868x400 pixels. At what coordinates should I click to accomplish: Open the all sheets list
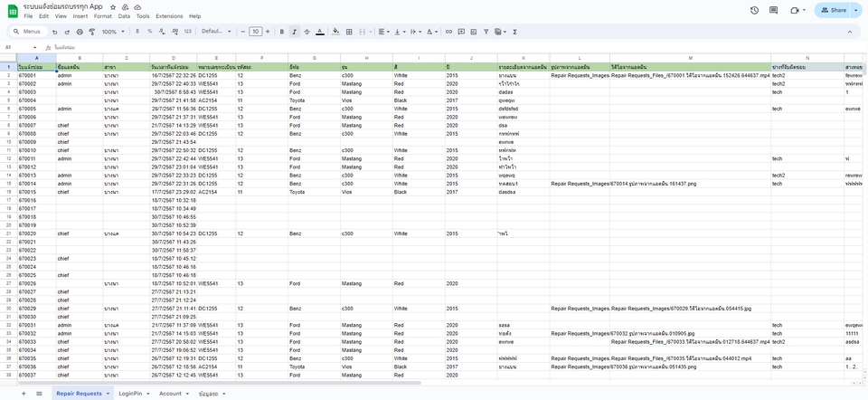pos(39,394)
